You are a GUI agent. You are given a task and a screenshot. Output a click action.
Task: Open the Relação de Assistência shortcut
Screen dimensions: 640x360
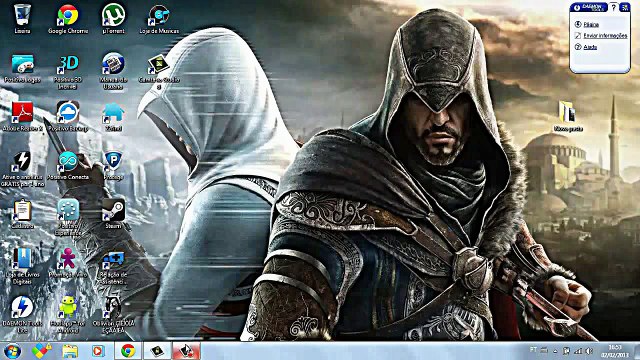(x=113, y=266)
